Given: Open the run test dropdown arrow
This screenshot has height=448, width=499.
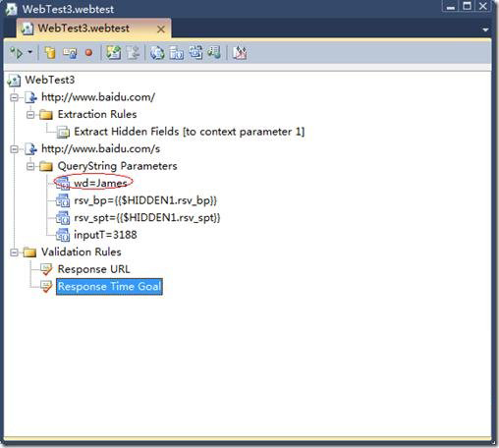Looking at the screenshot, I should (29, 52).
